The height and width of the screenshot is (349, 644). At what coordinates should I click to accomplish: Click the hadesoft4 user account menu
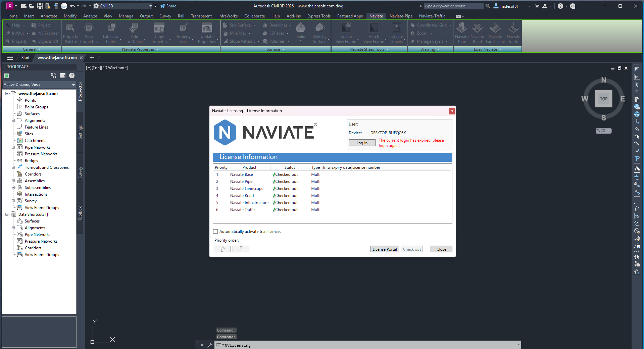click(x=512, y=6)
